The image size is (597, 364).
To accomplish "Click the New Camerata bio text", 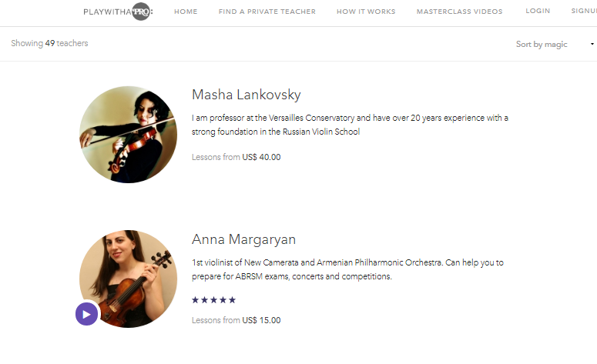I will 347,269.
